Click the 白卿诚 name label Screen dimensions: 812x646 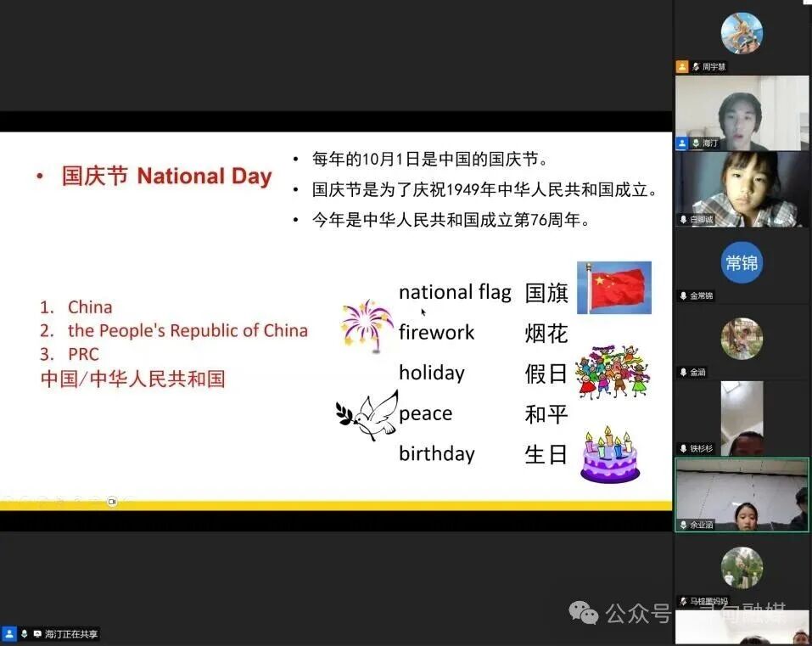coord(702,220)
